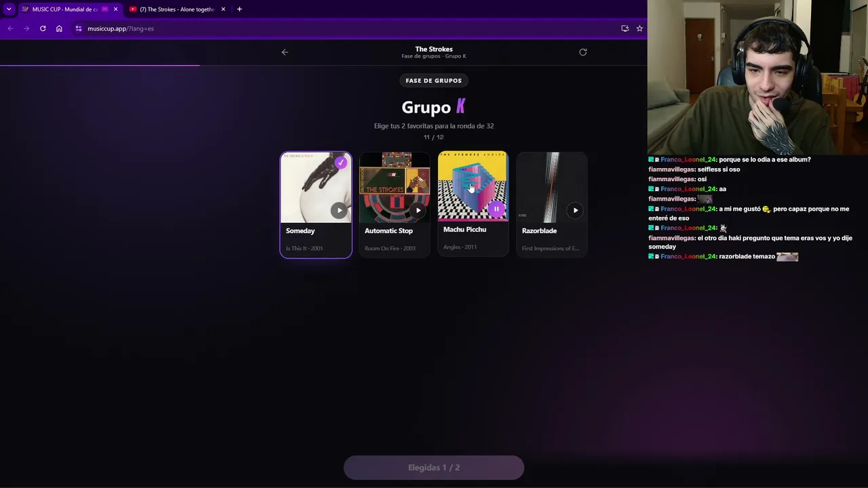
Task: Click the 'Is This It · 2001' album label
Action: coord(304,249)
